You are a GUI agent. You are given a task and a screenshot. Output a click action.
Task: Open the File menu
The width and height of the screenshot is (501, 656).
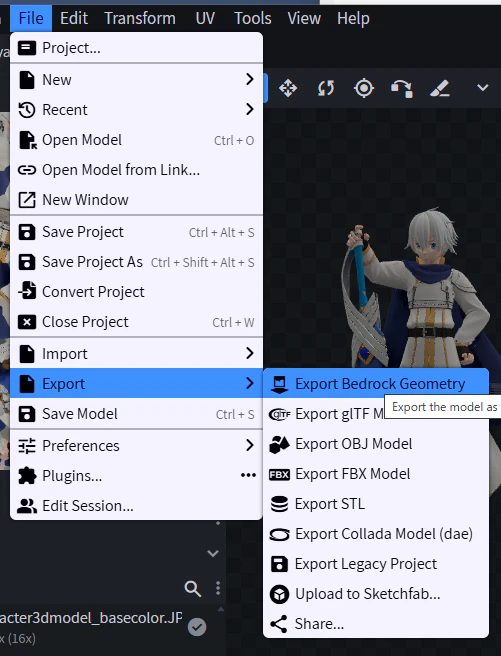coord(31,18)
